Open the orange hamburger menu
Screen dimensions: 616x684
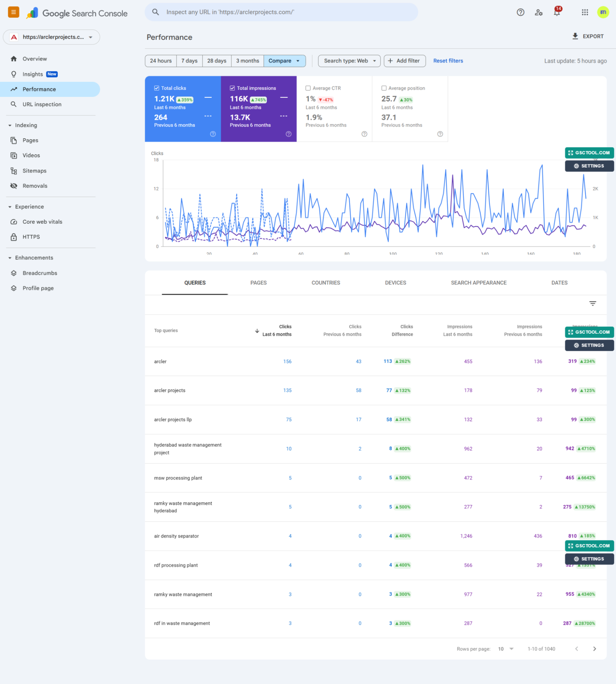click(x=13, y=12)
